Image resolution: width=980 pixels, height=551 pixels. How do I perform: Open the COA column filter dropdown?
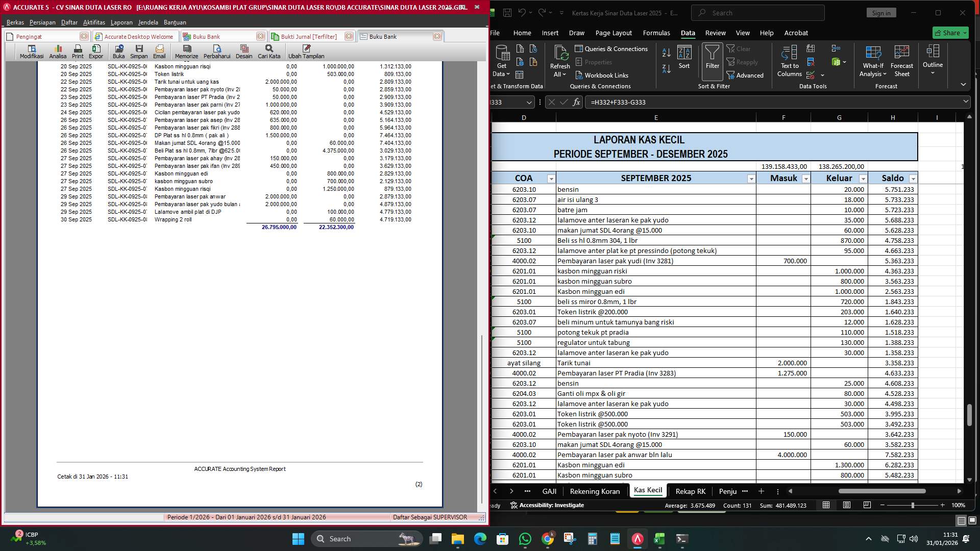[x=551, y=179]
